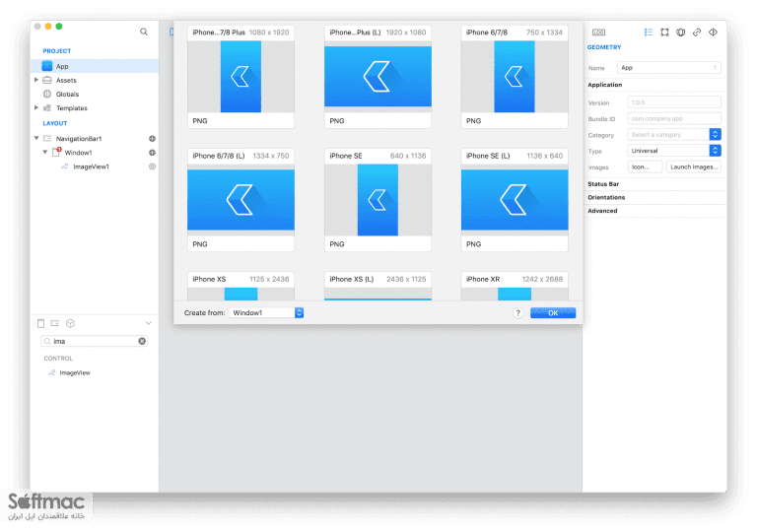Expand the Templates disclosure triangle
Image resolution: width=757 pixels, height=532 pixels.
36,107
